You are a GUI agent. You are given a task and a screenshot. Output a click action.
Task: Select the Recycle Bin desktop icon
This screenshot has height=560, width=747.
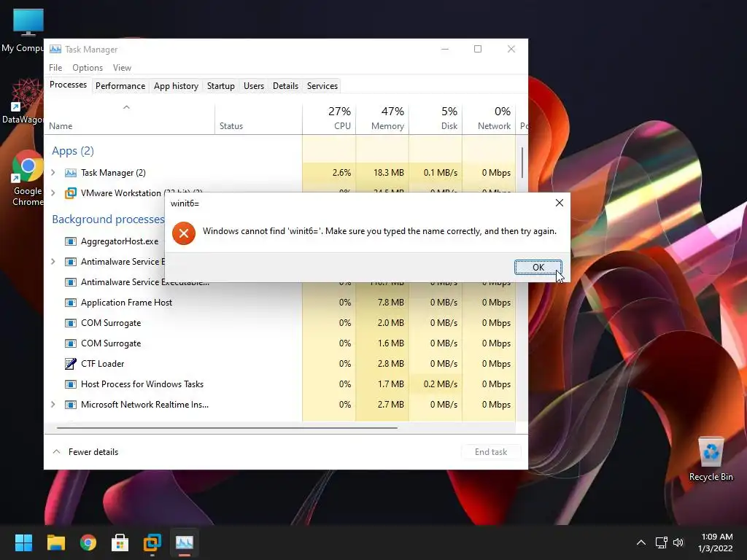(711, 458)
